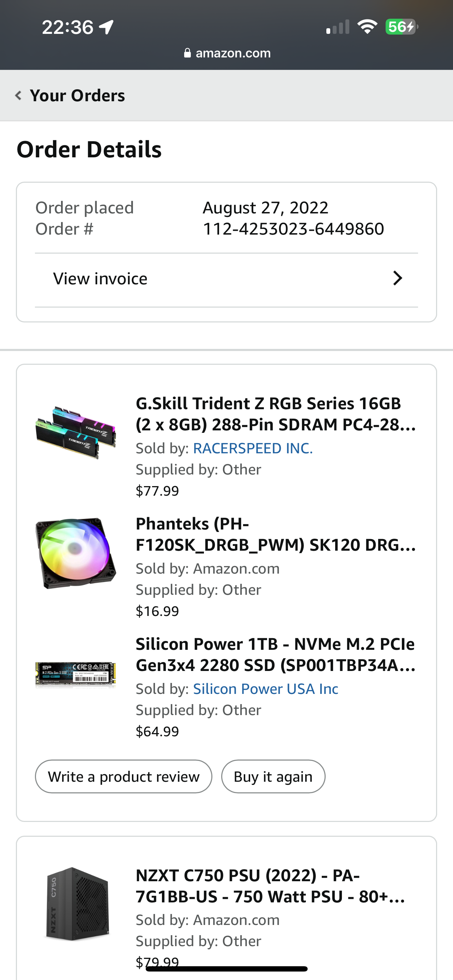This screenshot has width=453, height=980.
Task: Open the View invoice row
Action: click(226, 279)
